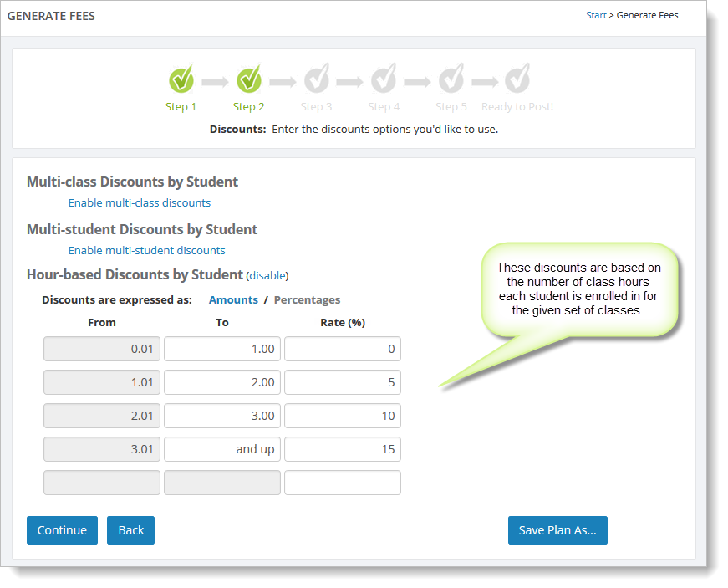Click the Ready to Post checkmark icon
This screenshot has width=728, height=588.
517,79
